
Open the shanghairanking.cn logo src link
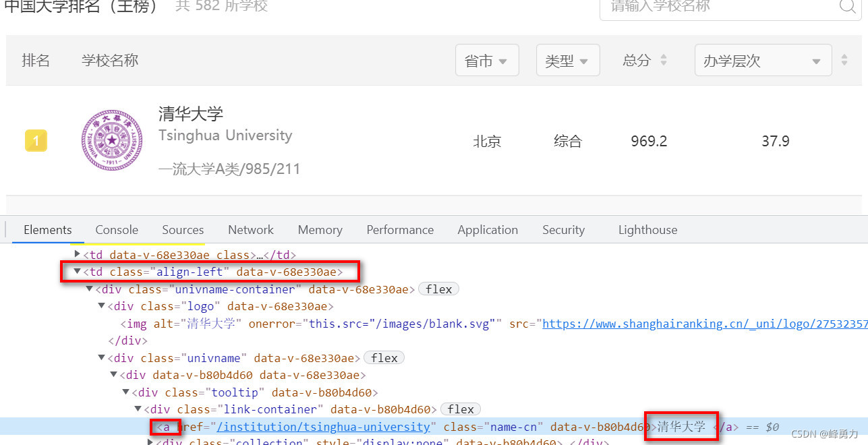pyautogui.click(x=705, y=324)
